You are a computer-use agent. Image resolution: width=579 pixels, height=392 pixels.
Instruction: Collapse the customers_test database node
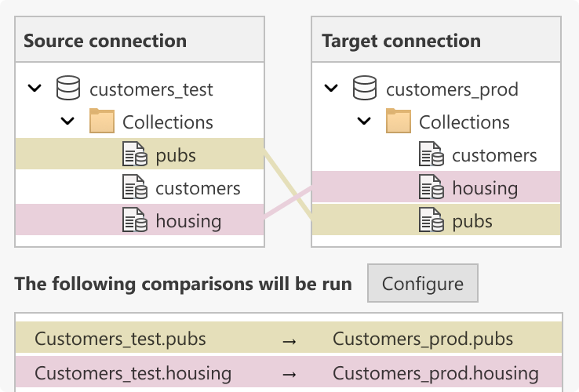pos(35,89)
